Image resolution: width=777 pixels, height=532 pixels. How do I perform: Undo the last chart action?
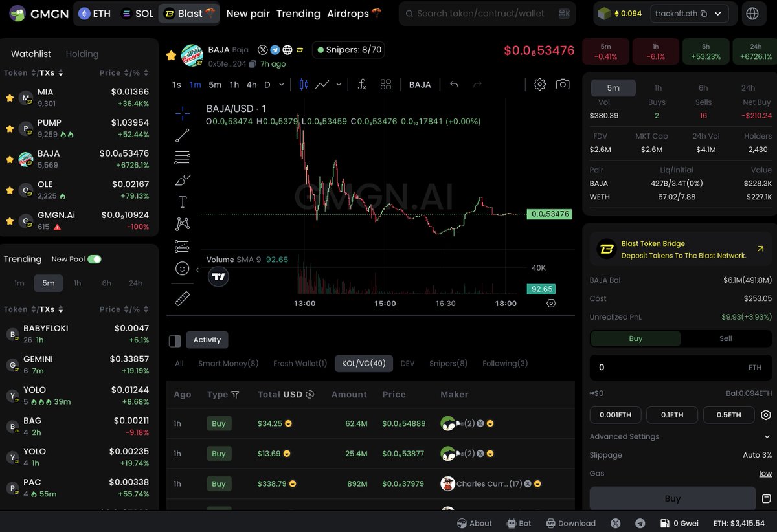tap(454, 85)
